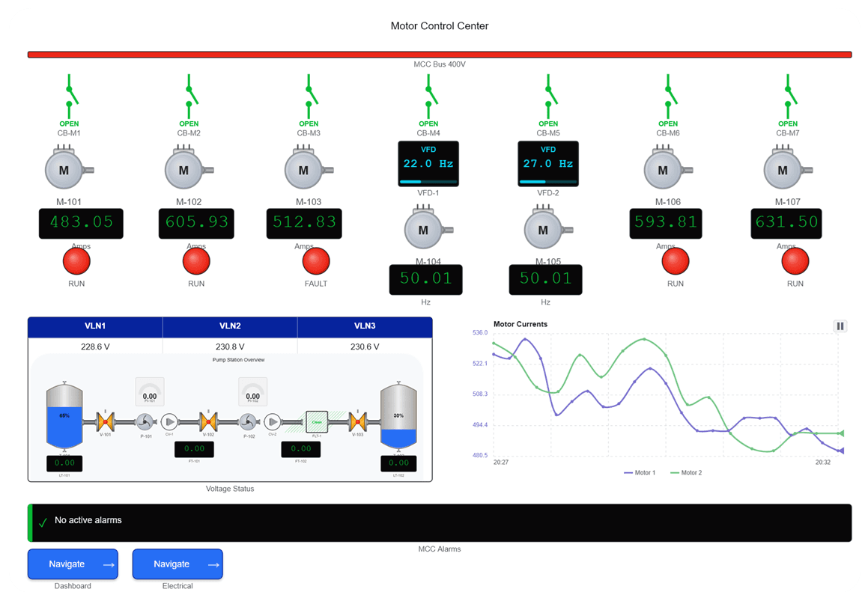This screenshot has height=592, width=868.
Task: Select the VLN2 column header
Action: 230,326
